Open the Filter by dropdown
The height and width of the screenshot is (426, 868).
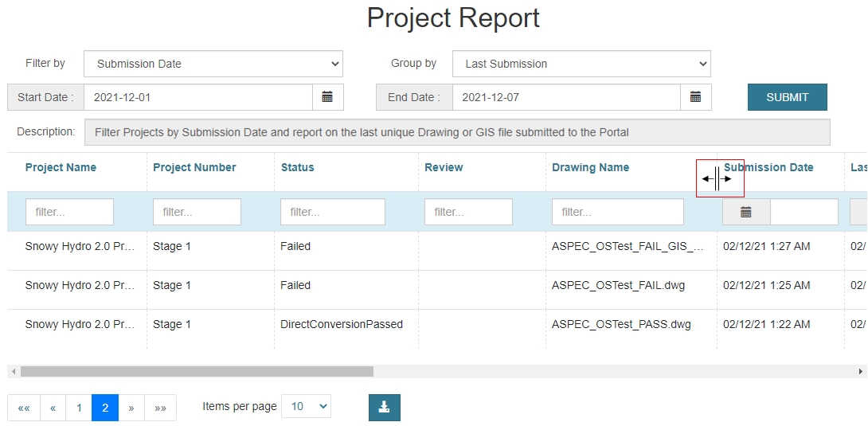click(x=213, y=64)
